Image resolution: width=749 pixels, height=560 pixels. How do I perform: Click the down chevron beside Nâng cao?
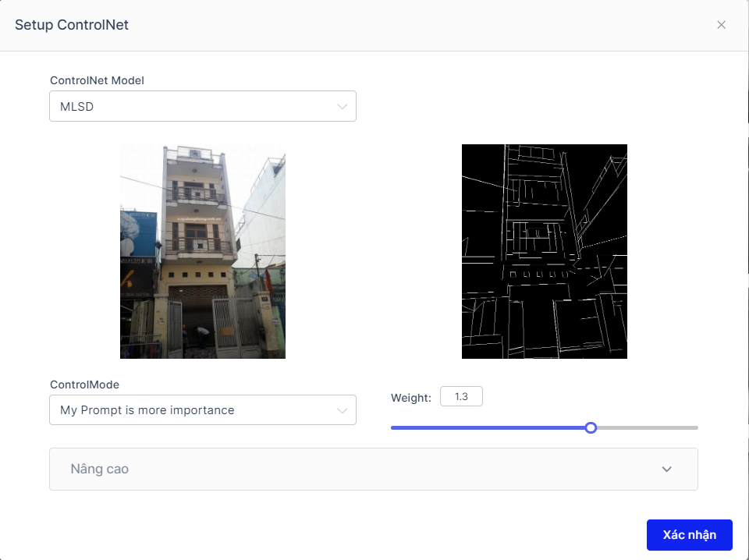(667, 469)
